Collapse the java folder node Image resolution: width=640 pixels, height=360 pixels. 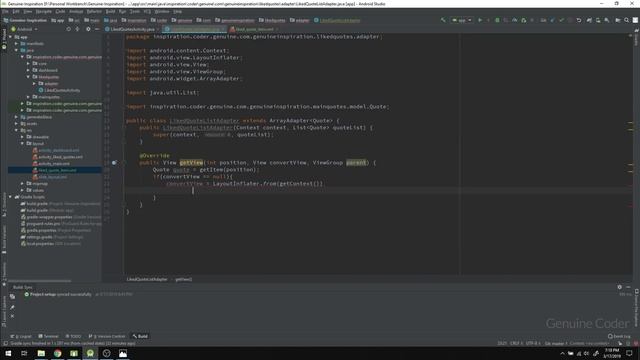coord(17,50)
